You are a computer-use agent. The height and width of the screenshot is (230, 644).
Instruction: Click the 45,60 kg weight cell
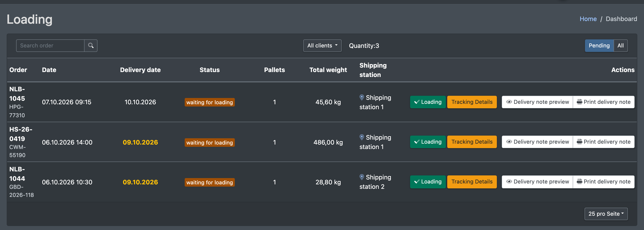(328, 102)
